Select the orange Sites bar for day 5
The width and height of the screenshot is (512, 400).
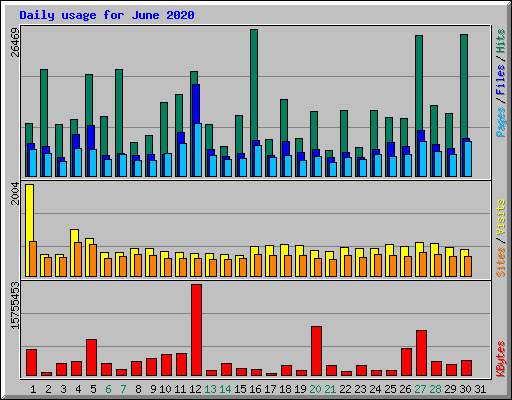point(93,260)
